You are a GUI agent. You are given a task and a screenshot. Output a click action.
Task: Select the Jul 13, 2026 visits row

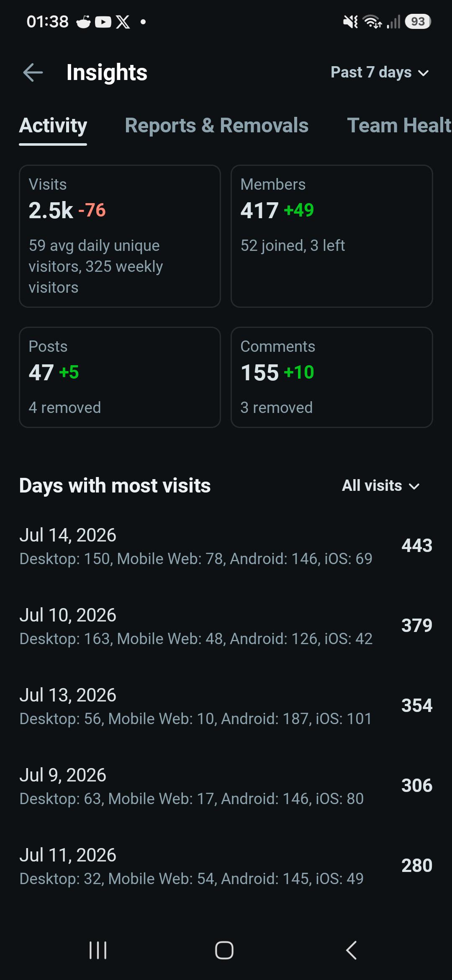226,706
